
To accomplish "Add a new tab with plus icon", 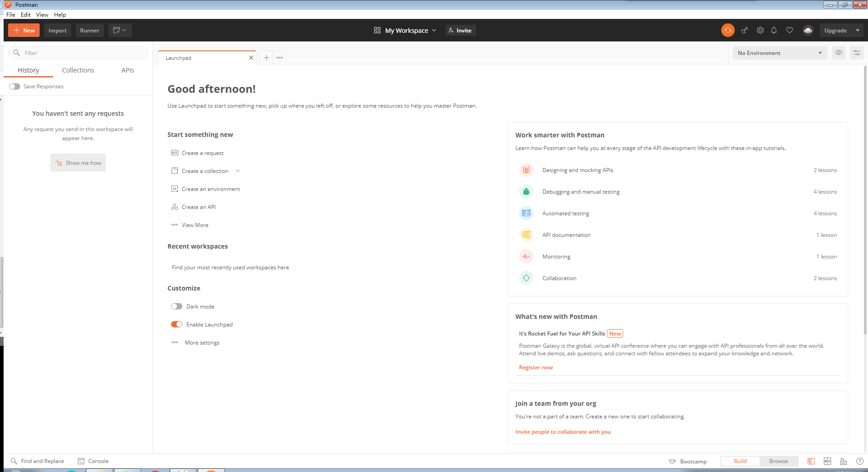I will click(267, 58).
